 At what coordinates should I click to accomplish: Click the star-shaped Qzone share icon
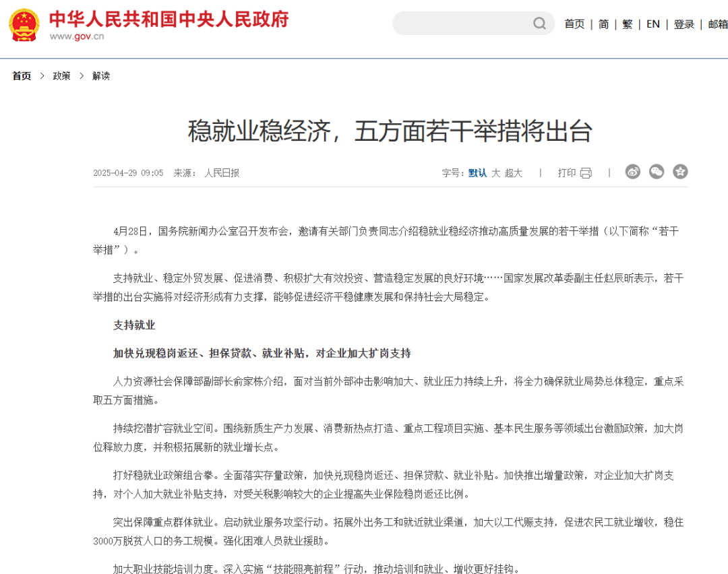pos(680,172)
